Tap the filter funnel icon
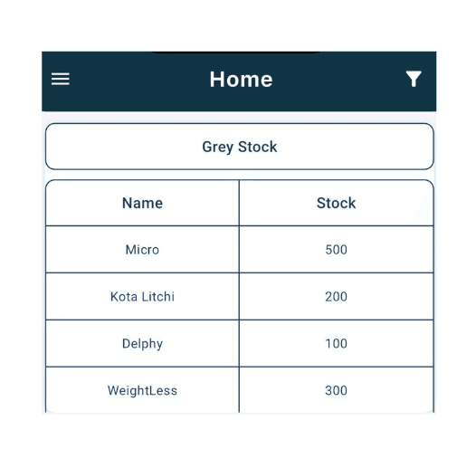The image size is (476, 468). tap(414, 79)
